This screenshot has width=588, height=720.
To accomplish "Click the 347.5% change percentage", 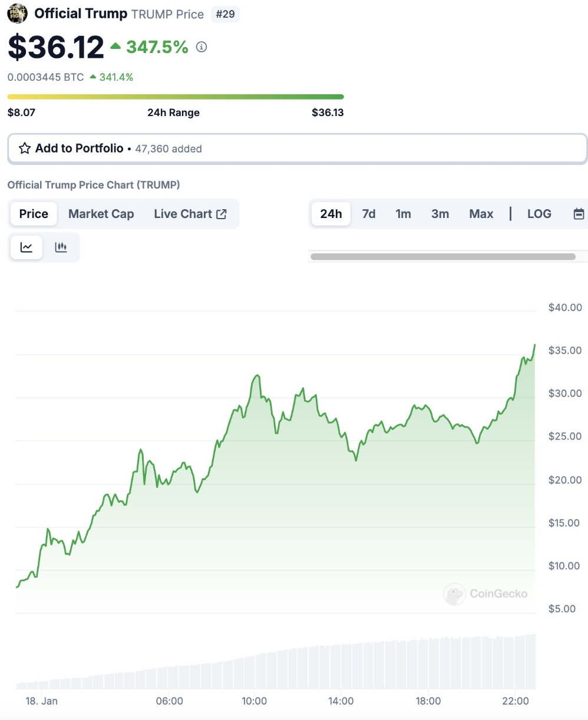I will (157, 47).
